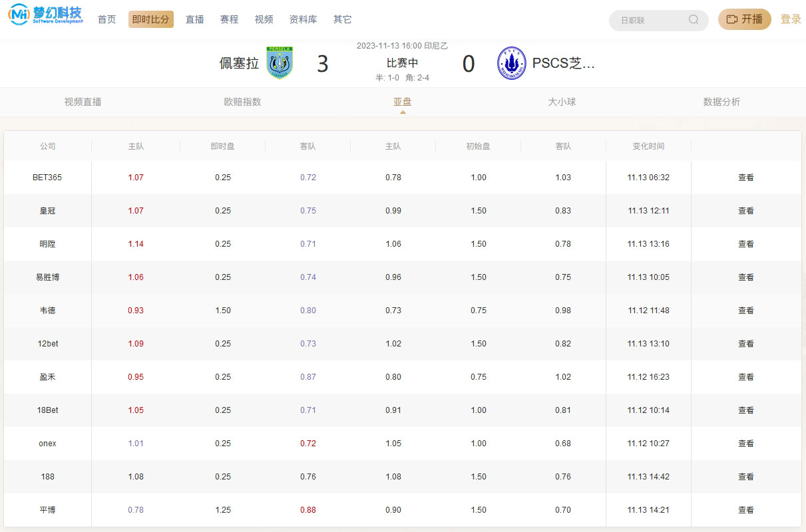Click the onex company name
The image size is (806, 532).
47,444
